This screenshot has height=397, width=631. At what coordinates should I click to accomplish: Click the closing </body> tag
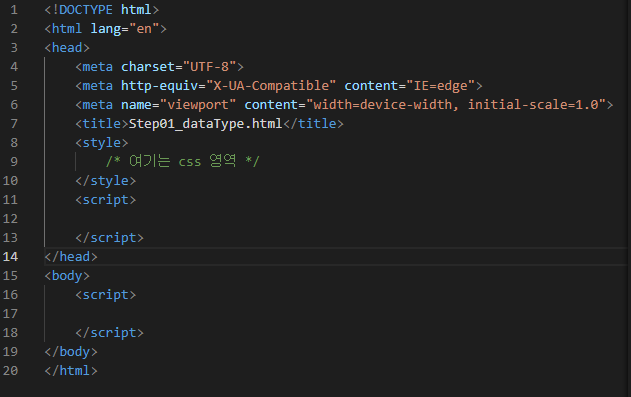tap(71, 352)
